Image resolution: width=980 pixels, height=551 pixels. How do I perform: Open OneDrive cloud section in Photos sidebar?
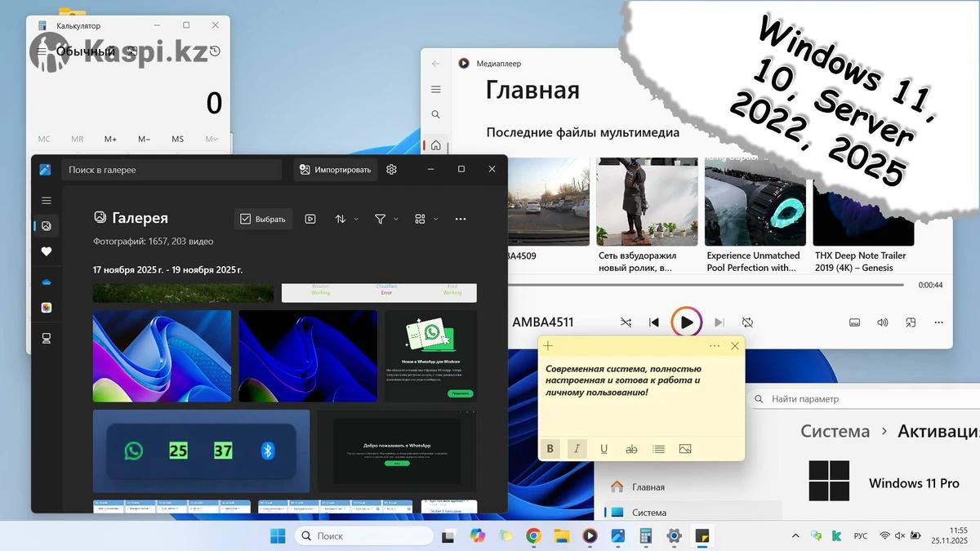click(47, 282)
